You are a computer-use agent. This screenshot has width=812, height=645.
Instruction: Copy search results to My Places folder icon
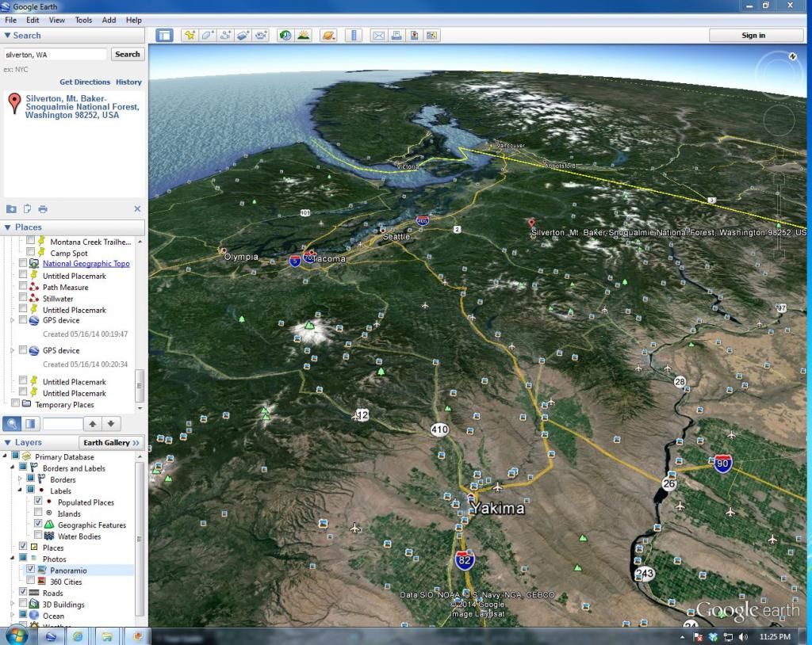tap(11, 209)
